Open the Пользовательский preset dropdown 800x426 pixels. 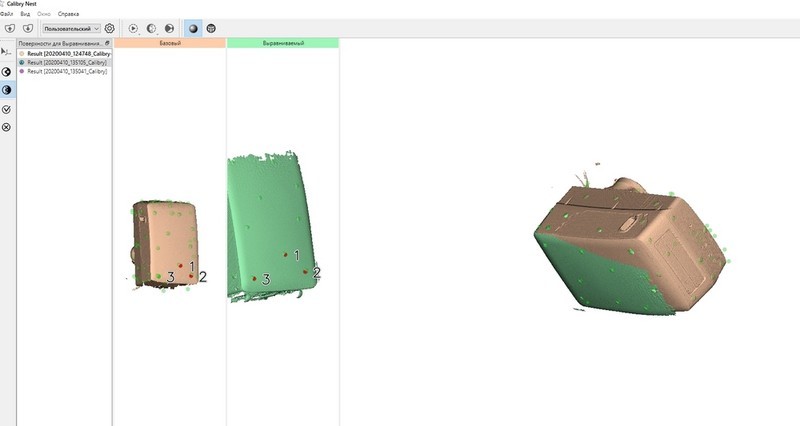pyautogui.click(x=77, y=29)
